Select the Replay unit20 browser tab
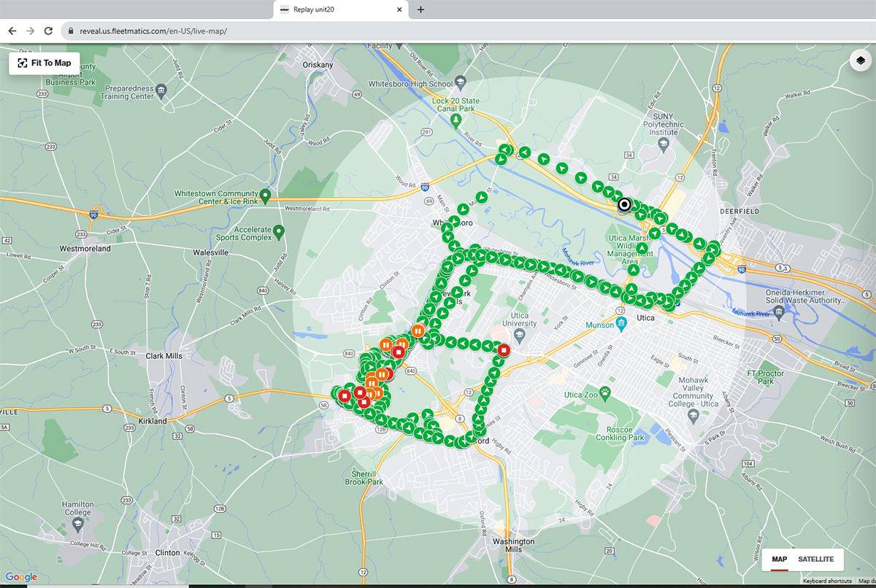The image size is (876, 588). tap(336, 9)
